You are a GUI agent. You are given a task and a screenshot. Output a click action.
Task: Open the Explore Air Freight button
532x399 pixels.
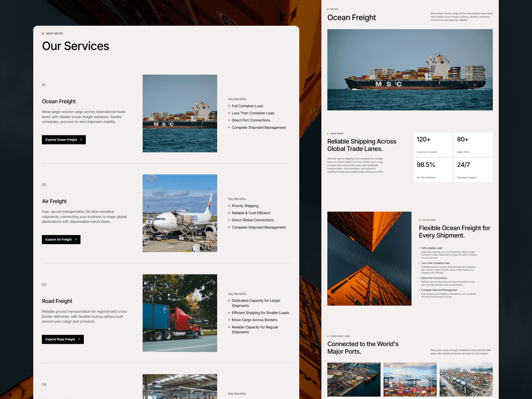(61, 240)
